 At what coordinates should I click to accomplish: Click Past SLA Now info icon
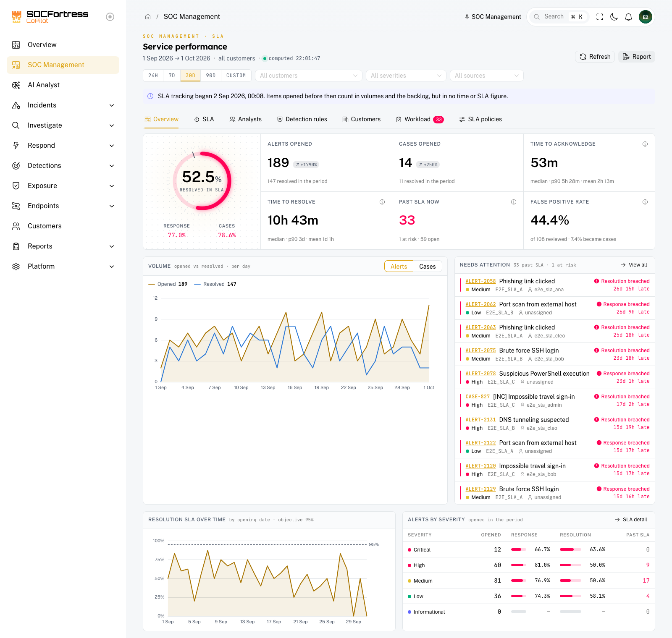(x=514, y=202)
